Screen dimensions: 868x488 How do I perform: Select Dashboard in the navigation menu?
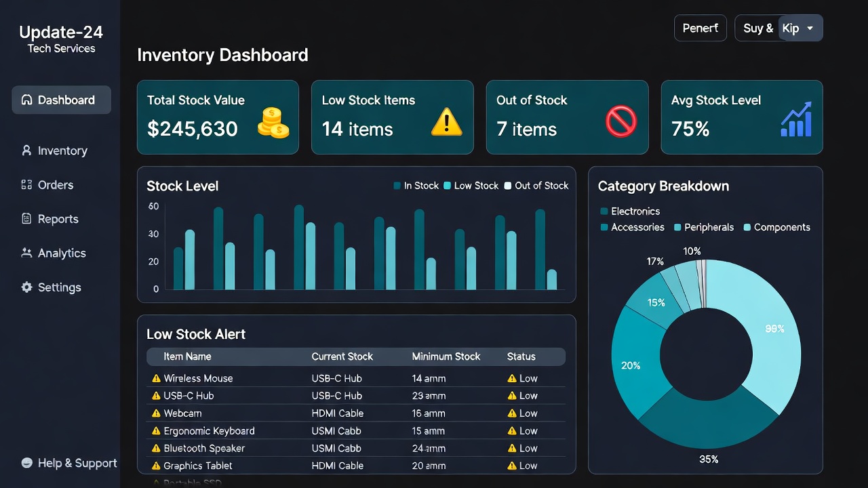click(61, 100)
